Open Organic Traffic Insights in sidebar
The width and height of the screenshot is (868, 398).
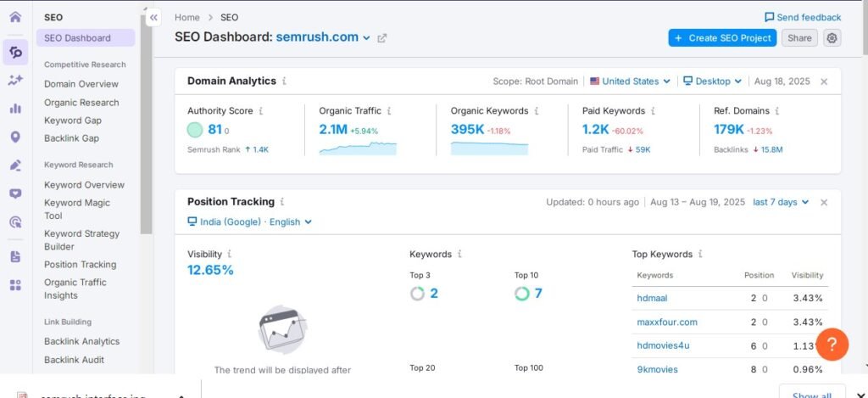[x=75, y=289]
